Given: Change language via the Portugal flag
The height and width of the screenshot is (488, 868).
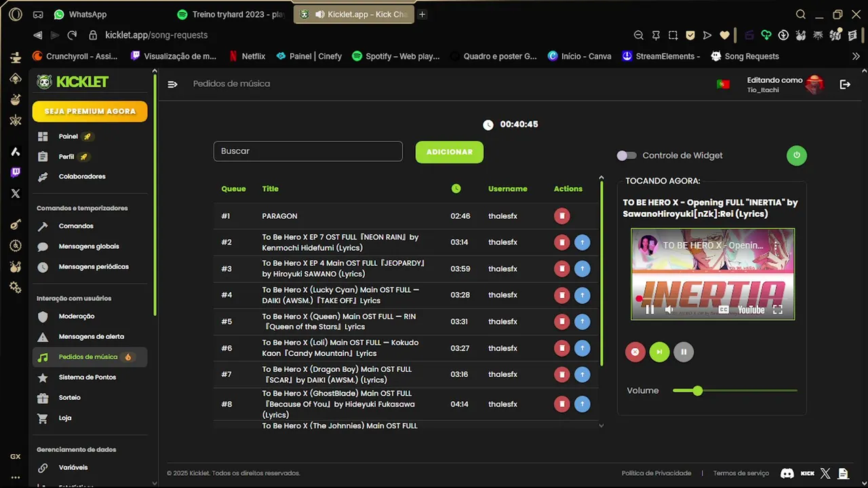Looking at the screenshot, I should (723, 84).
